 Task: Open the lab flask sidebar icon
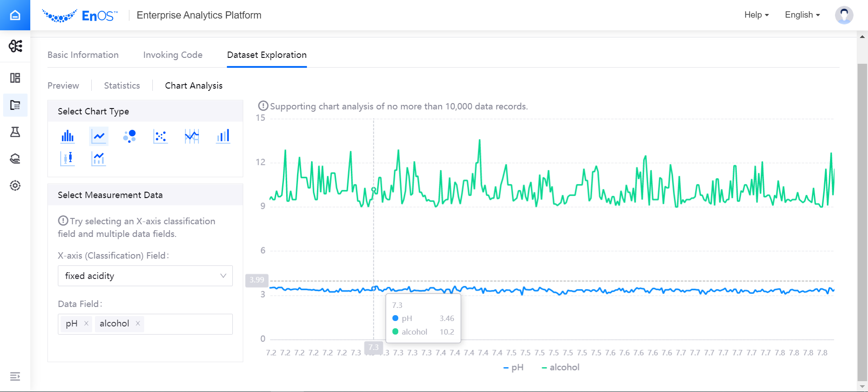(x=15, y=132)
